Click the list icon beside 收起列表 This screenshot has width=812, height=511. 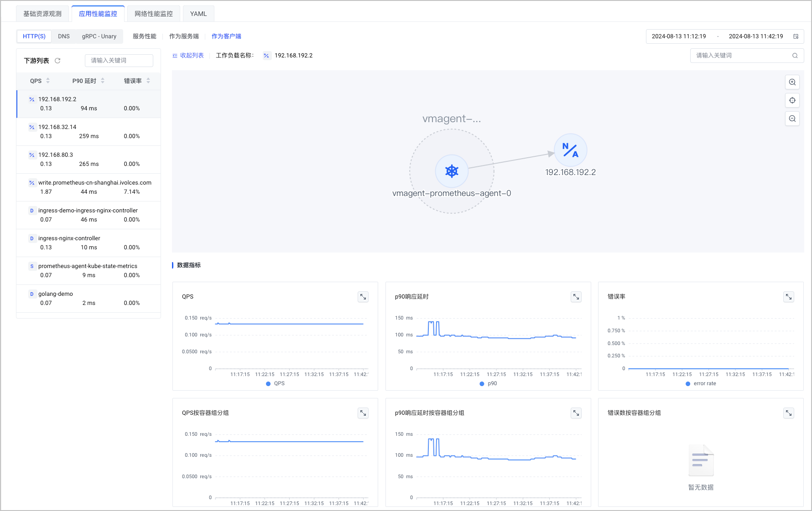click(175, 56)
